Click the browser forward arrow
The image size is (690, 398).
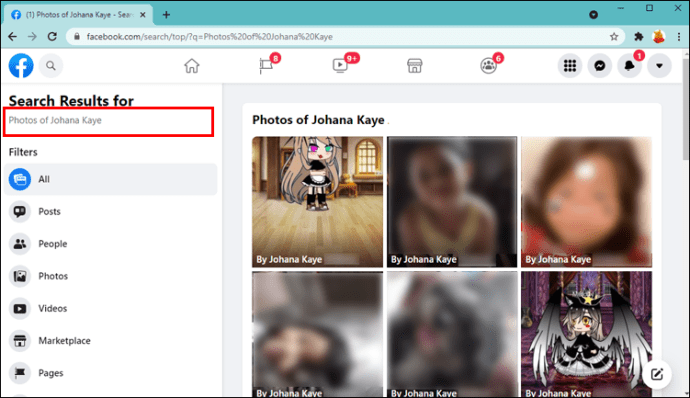point(32,37)
